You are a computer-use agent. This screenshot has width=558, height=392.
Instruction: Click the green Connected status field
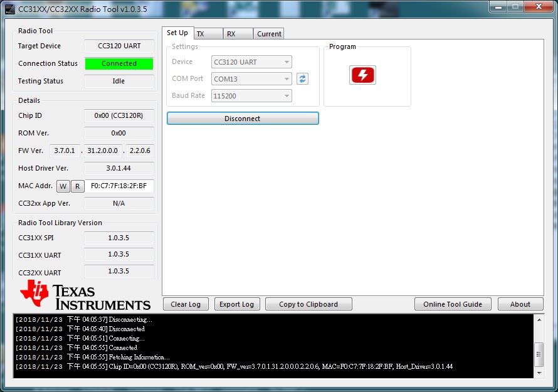pos(119,63)
